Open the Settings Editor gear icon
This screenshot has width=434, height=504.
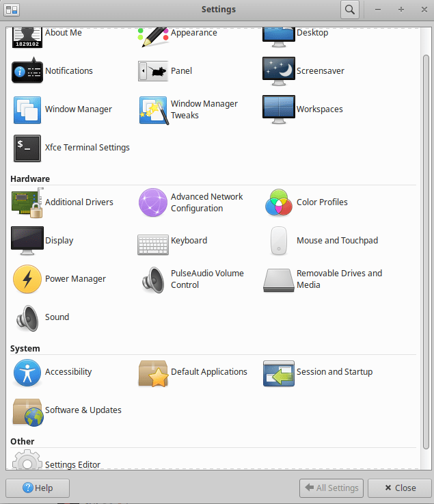coord(27,460)
